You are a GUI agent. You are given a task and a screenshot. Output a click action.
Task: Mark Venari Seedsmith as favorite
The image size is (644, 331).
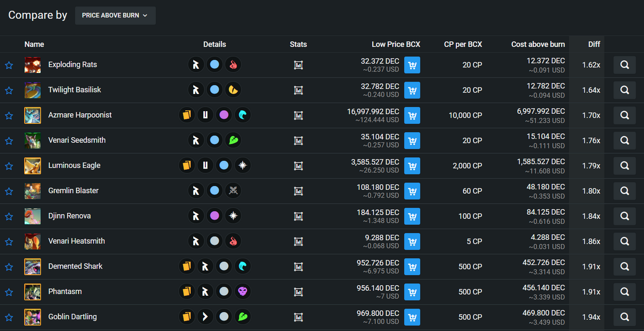9,141
